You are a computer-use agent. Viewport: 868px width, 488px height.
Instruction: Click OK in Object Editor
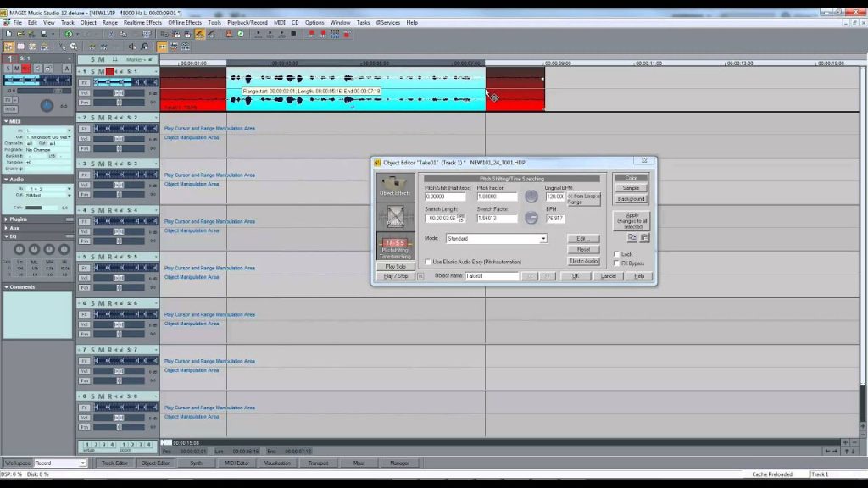point(576,276)
